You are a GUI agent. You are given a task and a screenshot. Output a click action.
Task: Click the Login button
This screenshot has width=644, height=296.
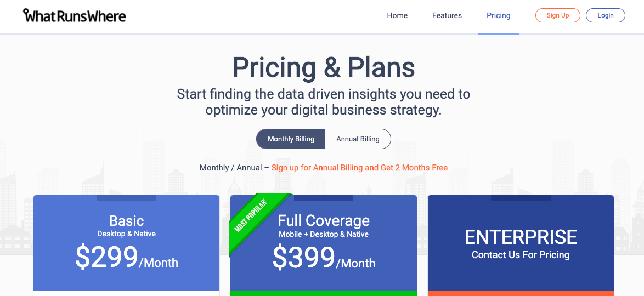coord(606,15)
